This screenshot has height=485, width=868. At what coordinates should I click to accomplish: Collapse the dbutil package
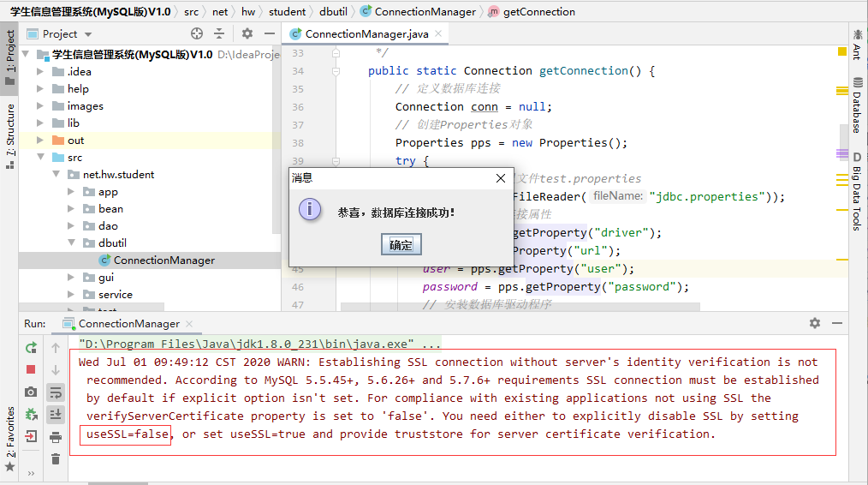71,242
